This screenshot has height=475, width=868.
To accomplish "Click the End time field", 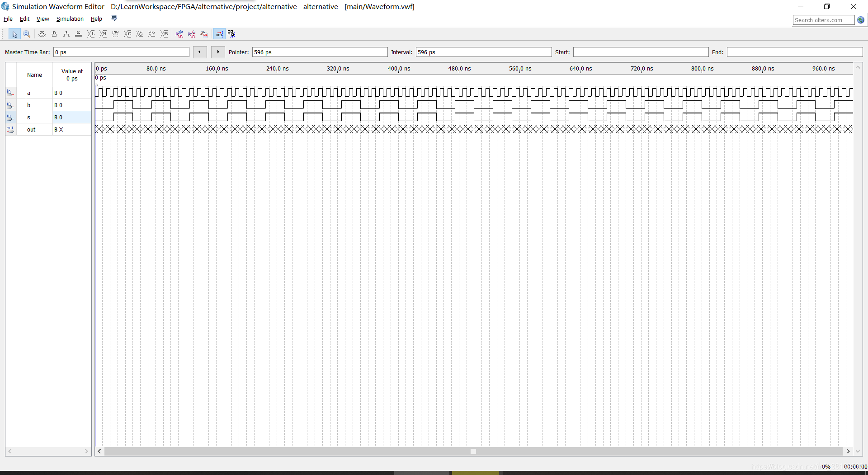I will click(795, 52).
